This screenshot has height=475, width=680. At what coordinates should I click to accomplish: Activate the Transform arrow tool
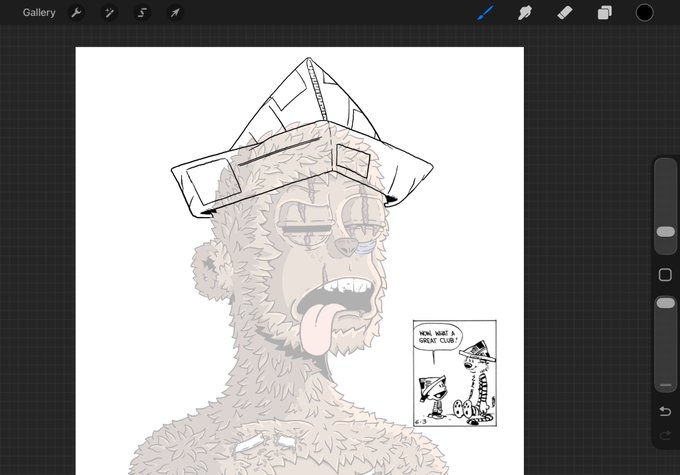pyautogui.click(x=175, y=13)
